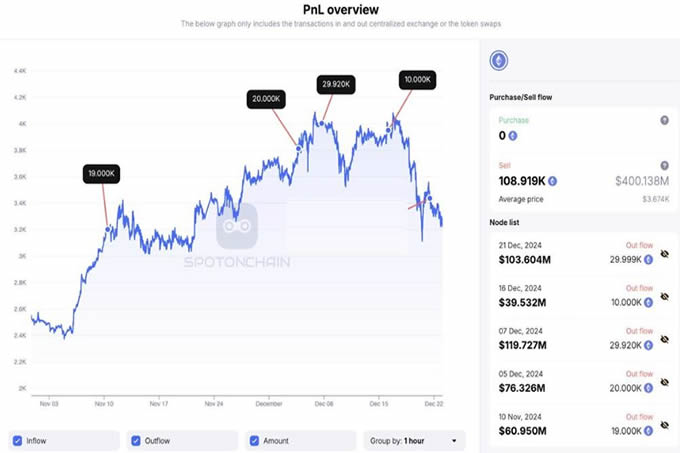Click the 19.000K chart marker label
This screenshot has width=680, height=453.
coord(102,174)
